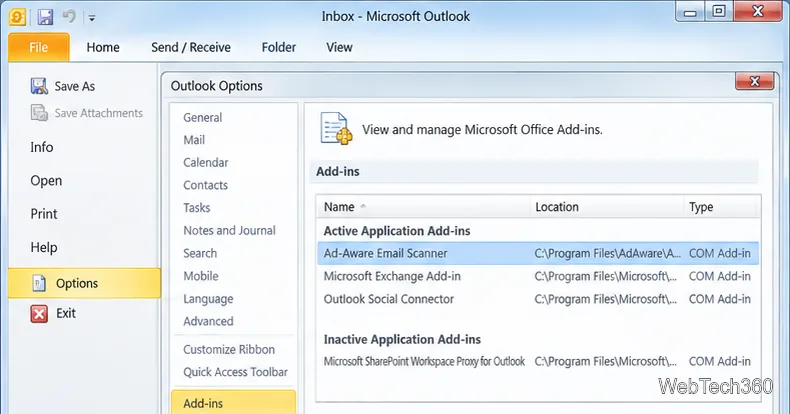Select Microsoft Exchange Add-in row
Image resolution: width=790 pixels, height=414 pixels.
[x=538, y=277]
